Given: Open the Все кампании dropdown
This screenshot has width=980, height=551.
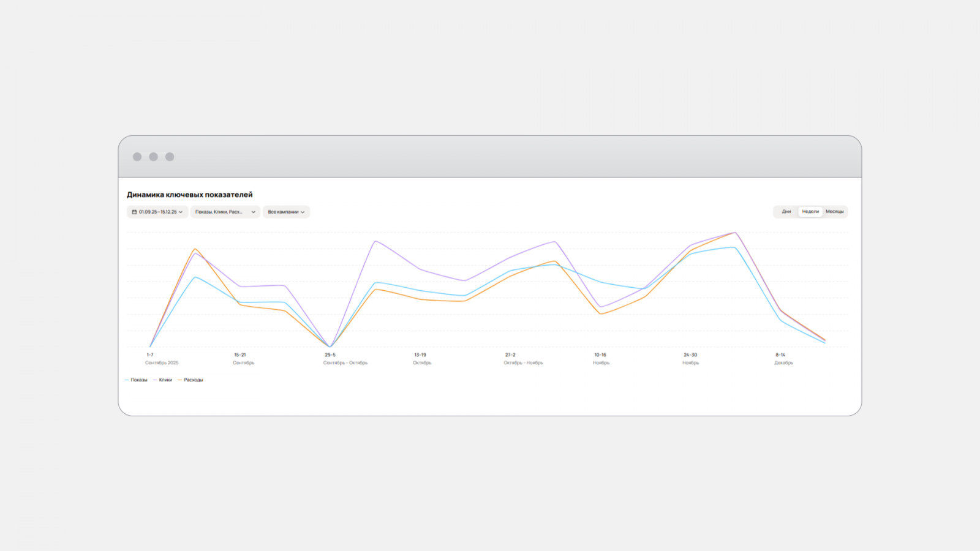Looking at the screenshot, I should click(286, 212).
